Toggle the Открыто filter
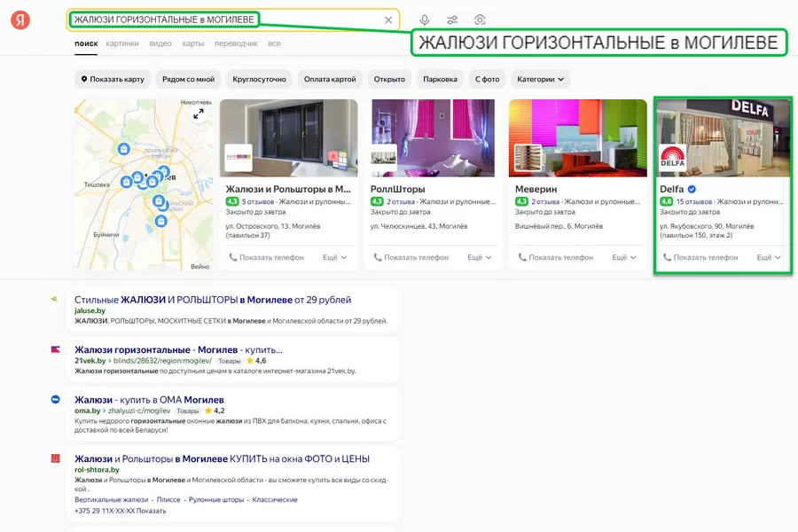Image resolution: width=798 pixels, height=532 pixels. [389, 79]
